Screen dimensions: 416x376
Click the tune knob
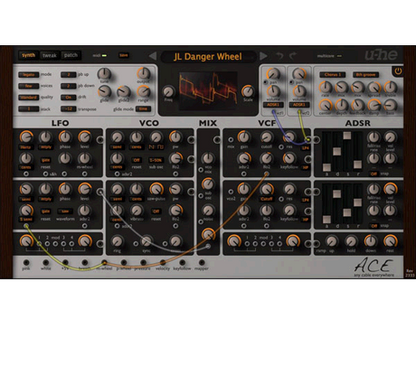click(x=104, y=74)
